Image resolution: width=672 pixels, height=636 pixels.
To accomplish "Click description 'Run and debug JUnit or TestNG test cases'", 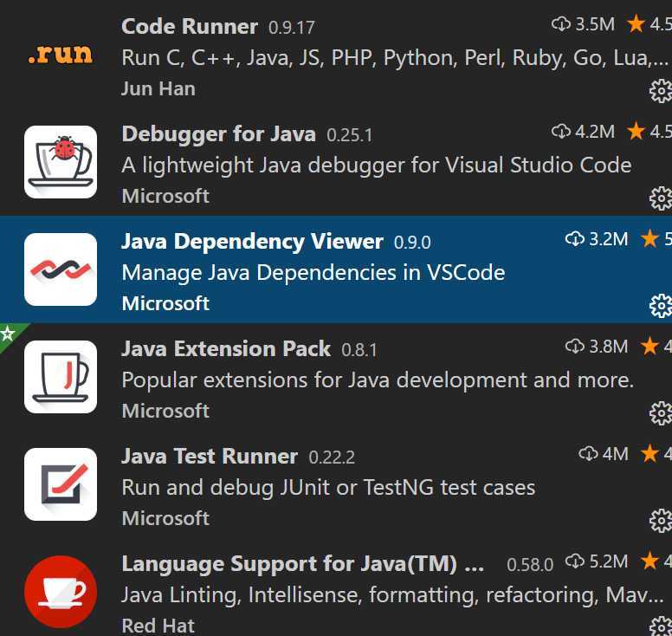I will [x=328, y=488].
